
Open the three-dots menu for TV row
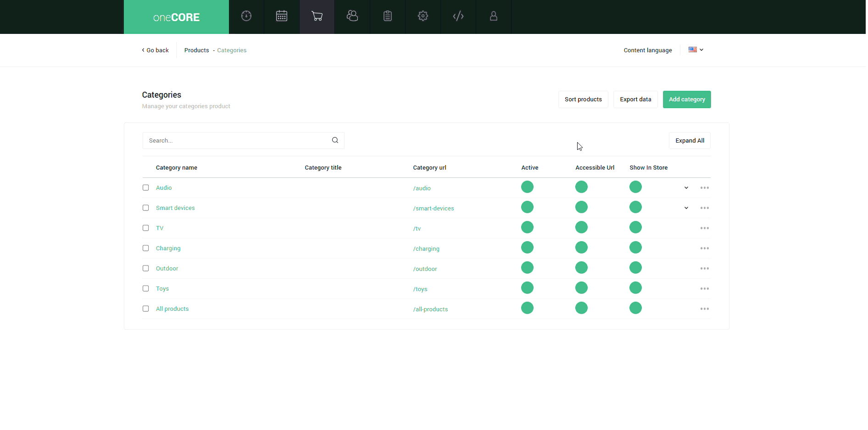coord(705,228)
